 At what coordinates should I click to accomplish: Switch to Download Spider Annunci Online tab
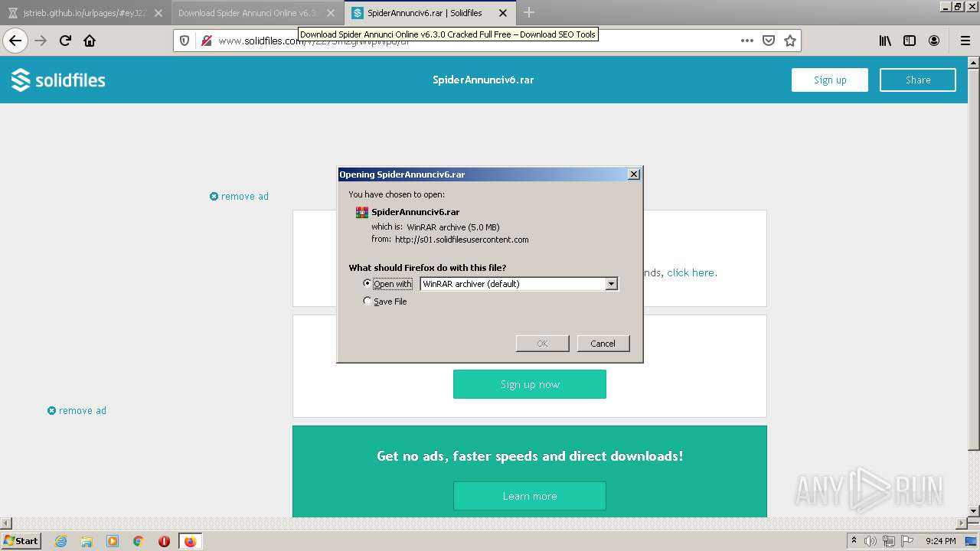click(x=257, y=13)
